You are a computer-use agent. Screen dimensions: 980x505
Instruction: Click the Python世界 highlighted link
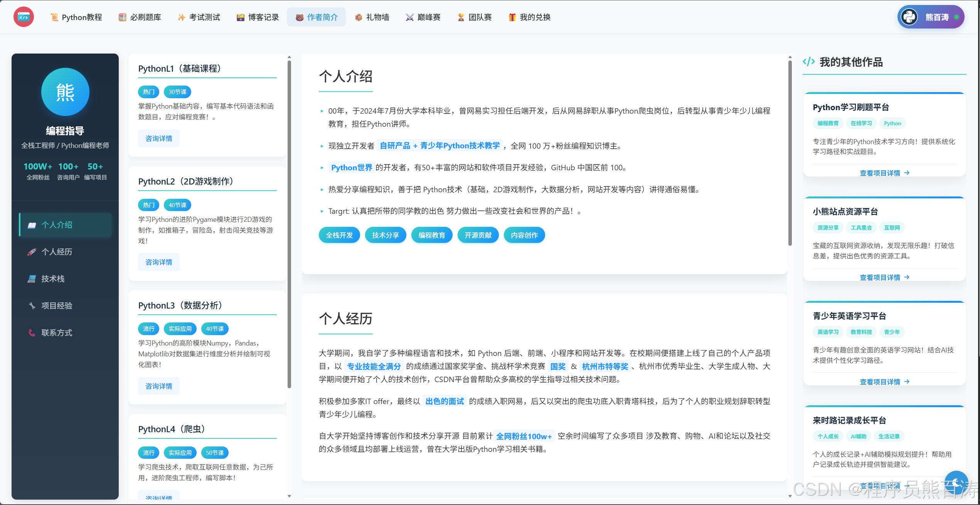352,168
